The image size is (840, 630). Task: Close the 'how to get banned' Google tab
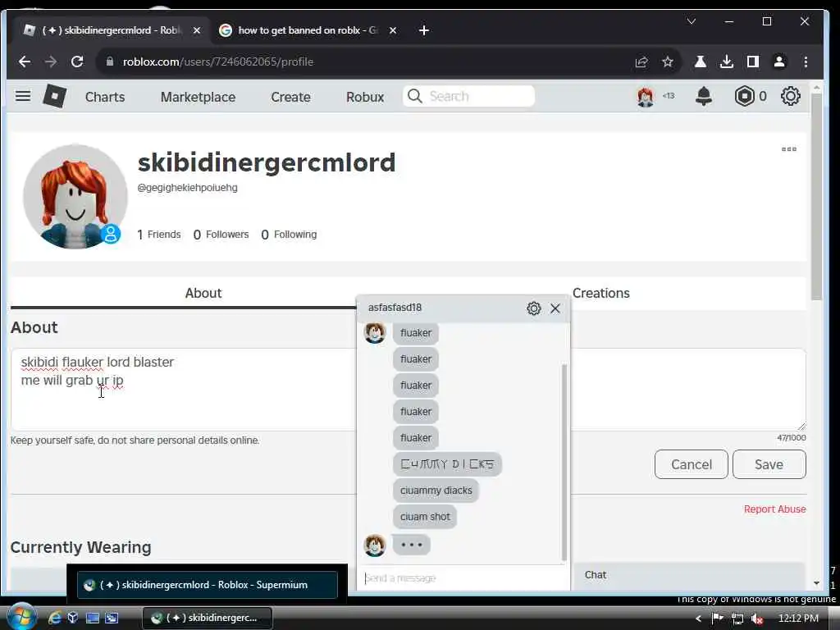coord(393,30)
